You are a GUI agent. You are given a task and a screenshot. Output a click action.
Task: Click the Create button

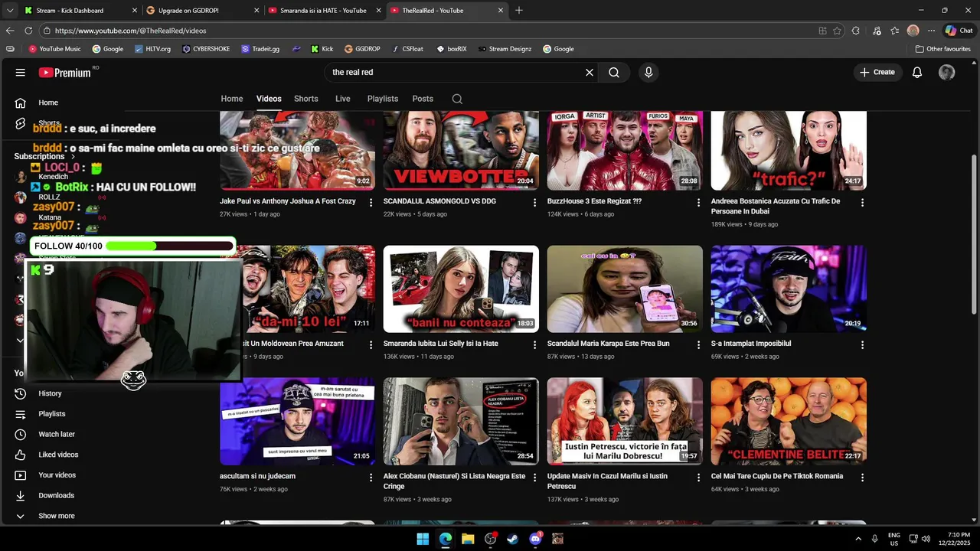[x=877, y=73]
